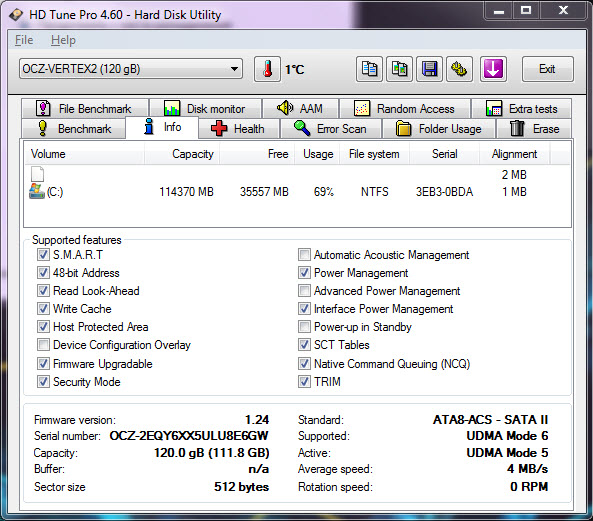Switch to the Erase tab
Screen dimensions: 593x521
pyautogui.click(x=534, y=129)
